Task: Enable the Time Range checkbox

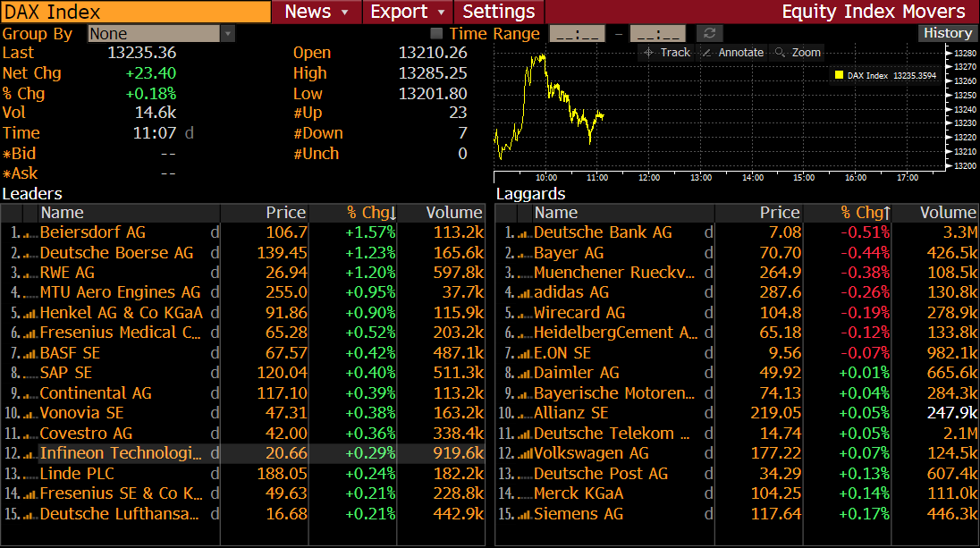Action: click(x=436, y=34)
